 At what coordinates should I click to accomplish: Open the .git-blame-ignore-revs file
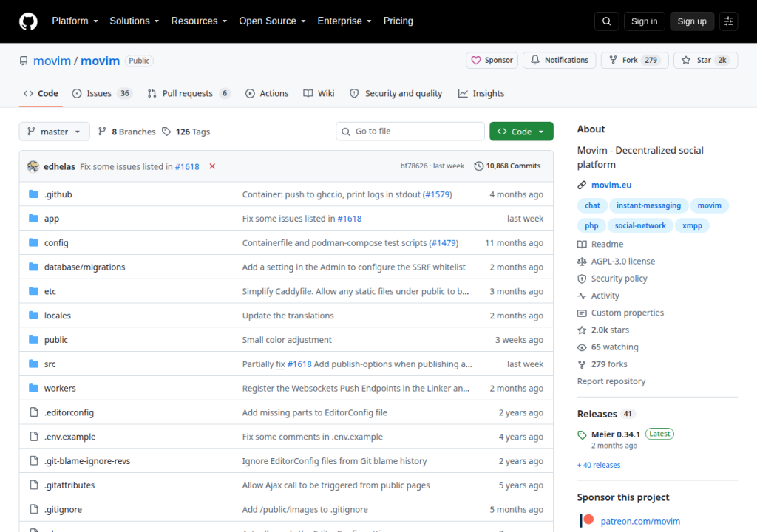(x=87, y=460)
